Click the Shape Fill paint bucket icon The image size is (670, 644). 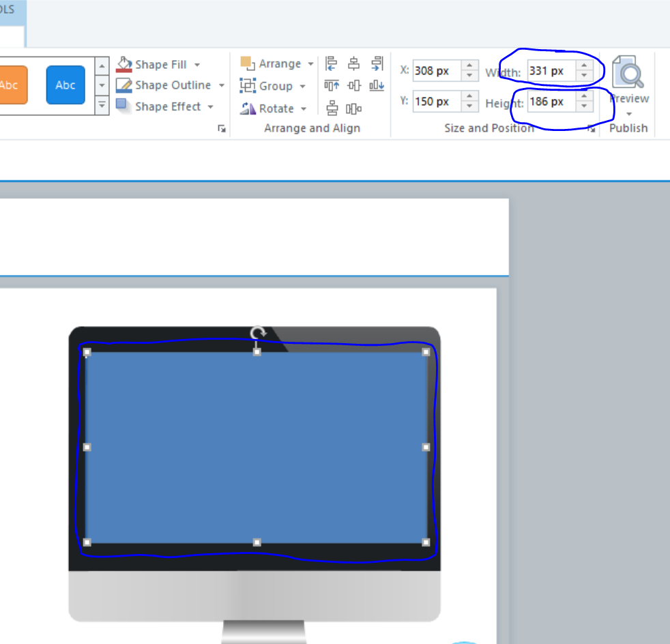click(x=124, y=65)
